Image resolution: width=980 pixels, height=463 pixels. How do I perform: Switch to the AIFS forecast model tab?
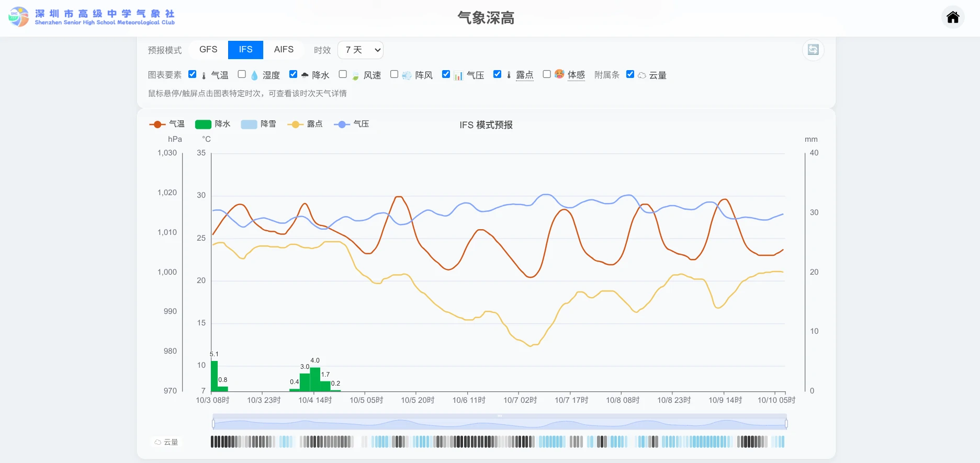coord(284,50)
